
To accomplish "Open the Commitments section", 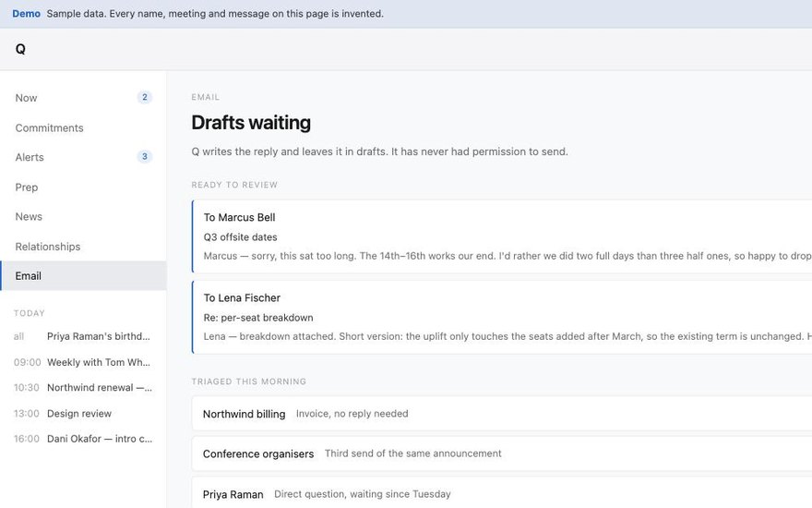I will [x=83, y=128].
